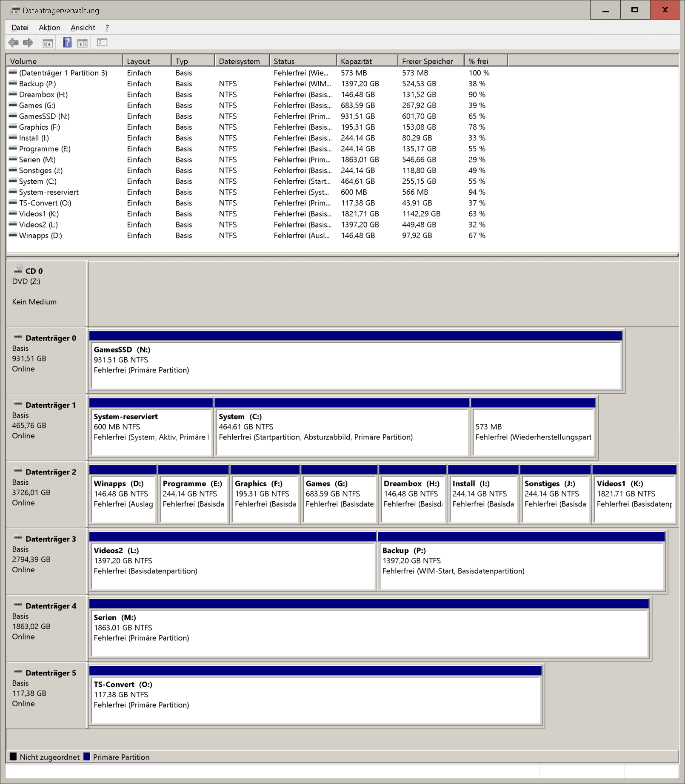The height and width of the screenshot is (784, 685).
Task: Open the Datei menu
Action: point(20,28)
